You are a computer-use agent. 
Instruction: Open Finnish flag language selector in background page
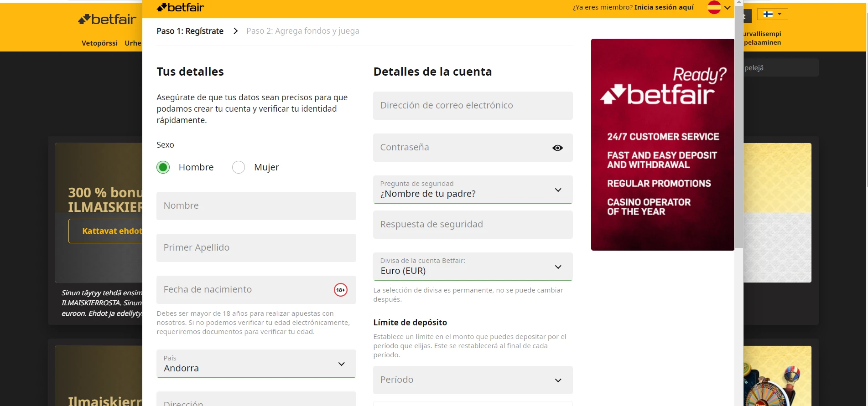click(x=772, y=14)
